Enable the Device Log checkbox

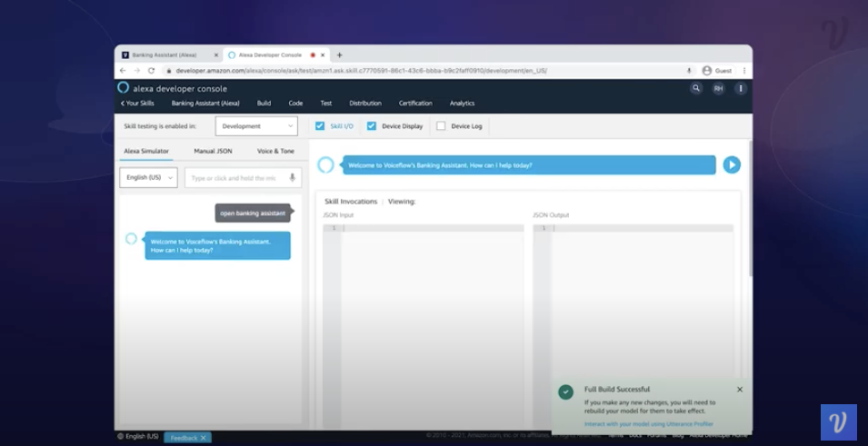point(441,126)
